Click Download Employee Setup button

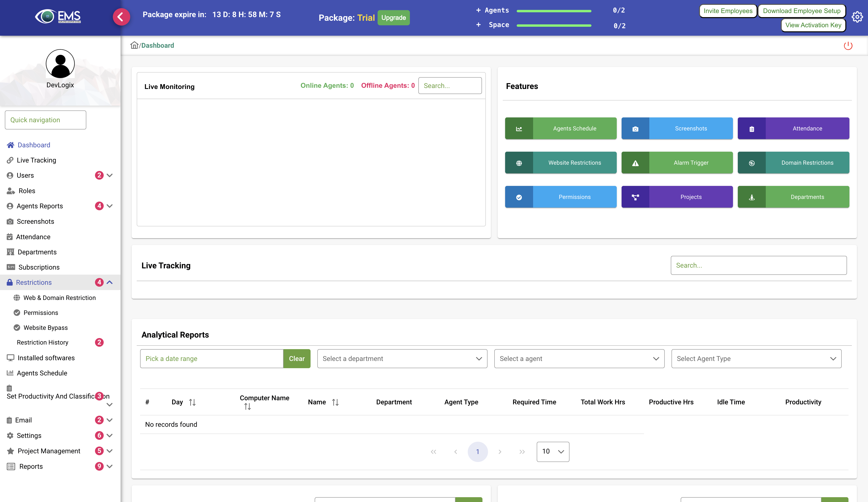click(x=801, y=11)
